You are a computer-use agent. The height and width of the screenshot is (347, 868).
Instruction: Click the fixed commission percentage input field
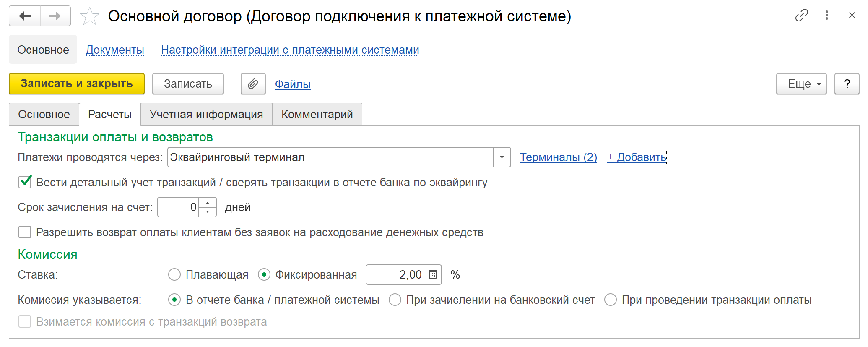[395, 275]
